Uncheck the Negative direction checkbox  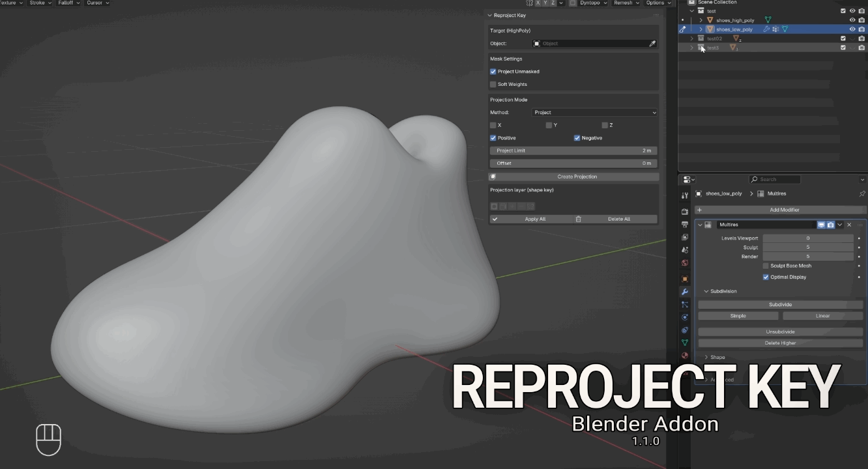click(x=577, y=138)
